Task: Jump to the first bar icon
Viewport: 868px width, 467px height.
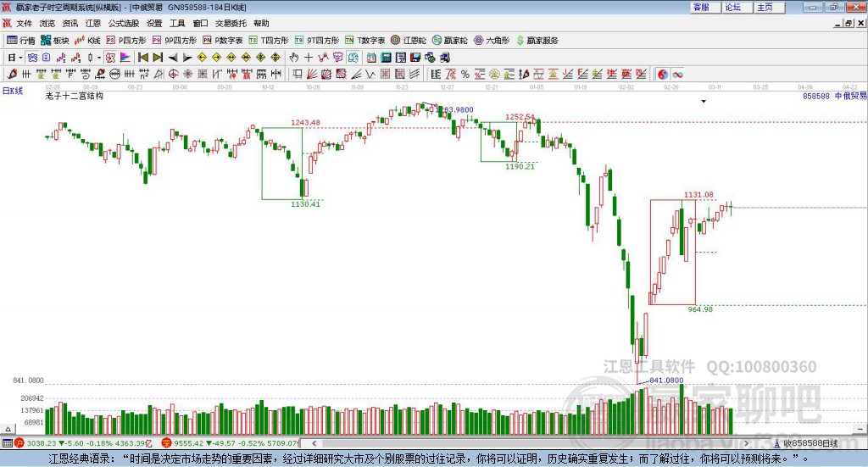Action: [x=143, y=57]
